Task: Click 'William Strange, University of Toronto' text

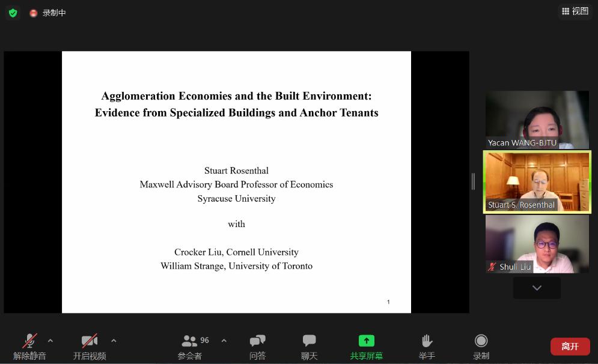Action: coord(236,266)
